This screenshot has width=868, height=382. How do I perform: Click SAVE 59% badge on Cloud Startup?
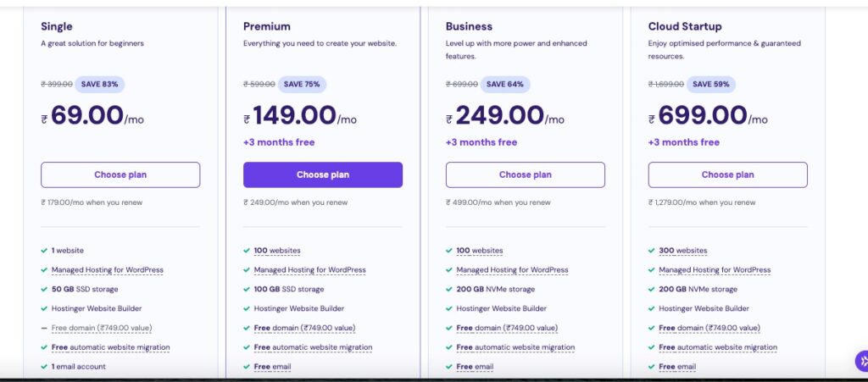pyautogui.click(x=711, y=84)
